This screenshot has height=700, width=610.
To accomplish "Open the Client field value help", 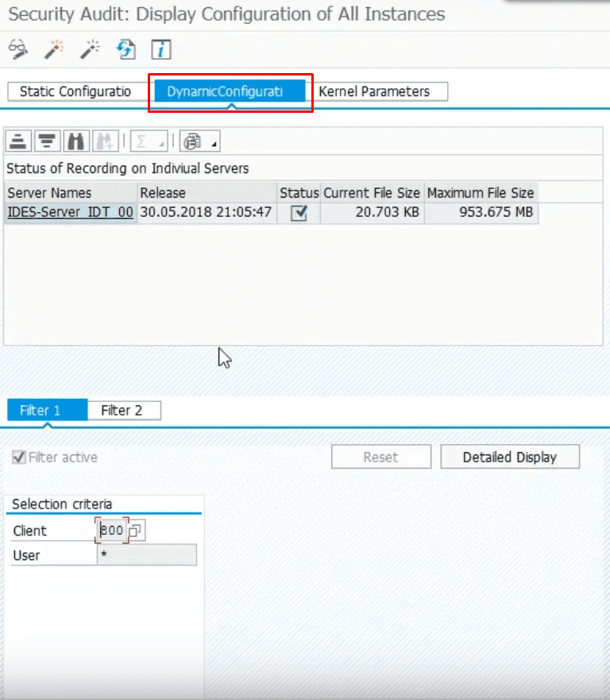I will click(136, 531).
